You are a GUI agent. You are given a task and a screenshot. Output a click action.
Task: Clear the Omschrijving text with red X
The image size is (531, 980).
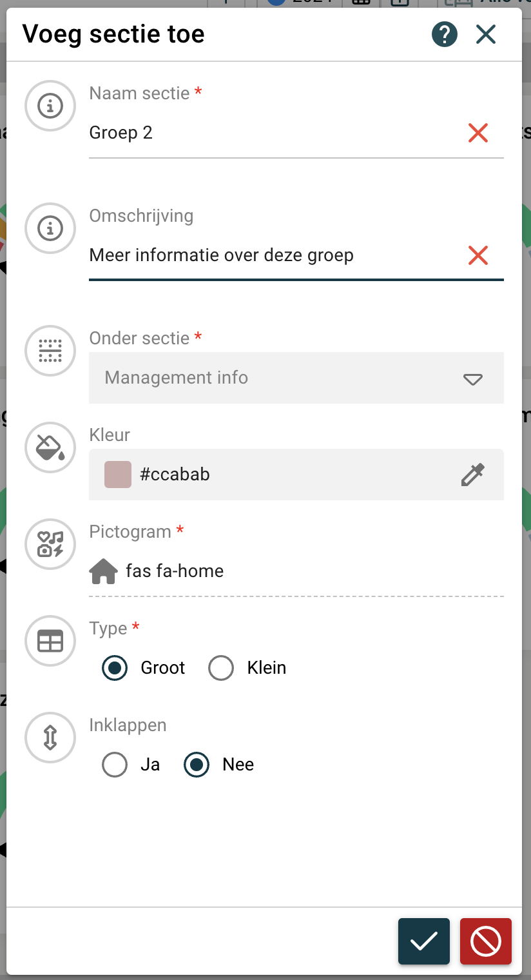point(478,255)
